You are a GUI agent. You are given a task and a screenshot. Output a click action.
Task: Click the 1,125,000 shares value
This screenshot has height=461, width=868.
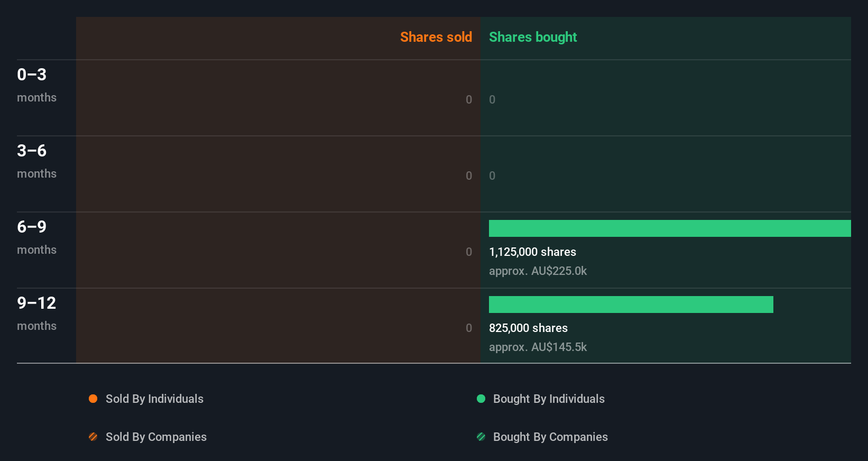[x=532, y=252]
